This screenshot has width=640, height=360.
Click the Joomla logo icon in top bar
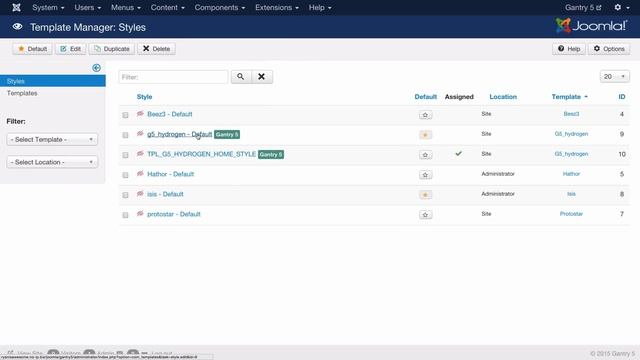coord(16,7)
